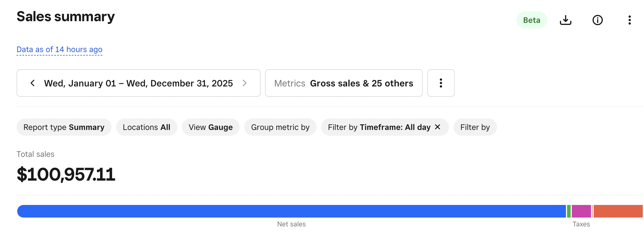Open the top-right three-dot menu
The image size is (644, 233).
coord(629,20)
